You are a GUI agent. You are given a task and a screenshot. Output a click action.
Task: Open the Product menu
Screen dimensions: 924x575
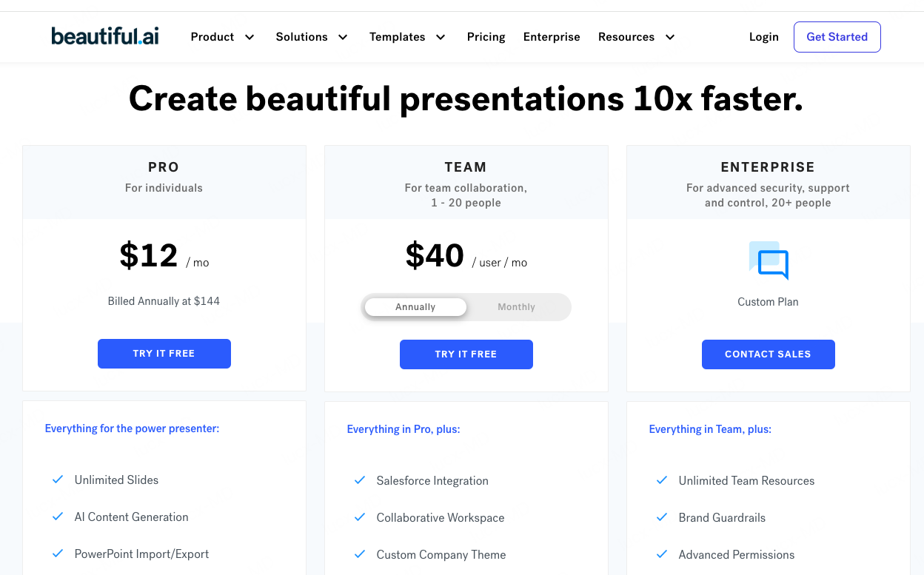[x=212, y=37]
